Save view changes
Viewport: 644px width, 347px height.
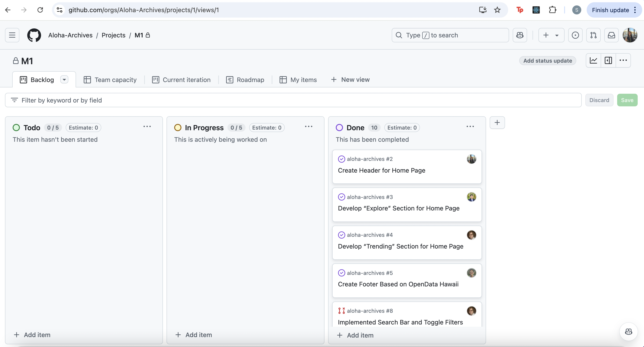(627, 100)
